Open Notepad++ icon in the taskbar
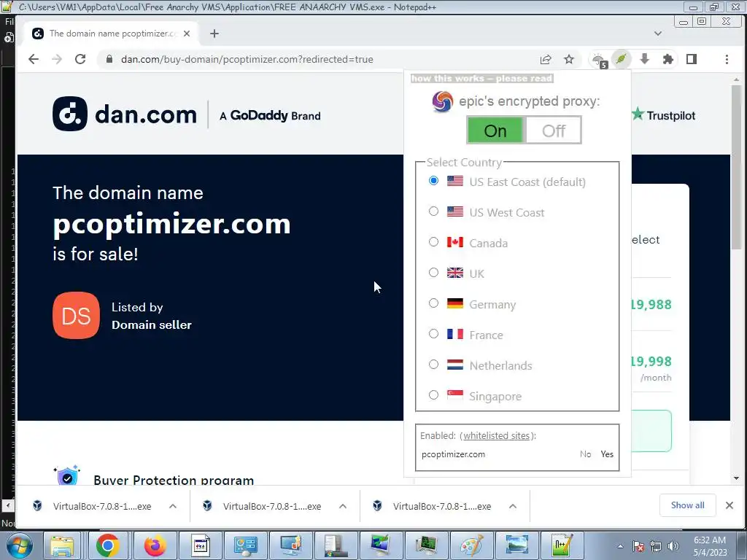 tap(562, 545)
